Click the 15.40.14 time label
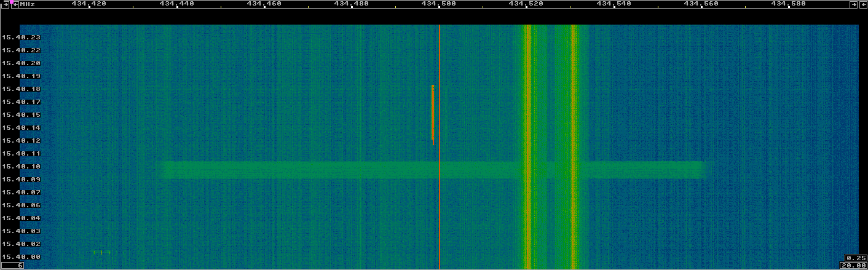This screenshot has width=868, height=270. (21, 127)
